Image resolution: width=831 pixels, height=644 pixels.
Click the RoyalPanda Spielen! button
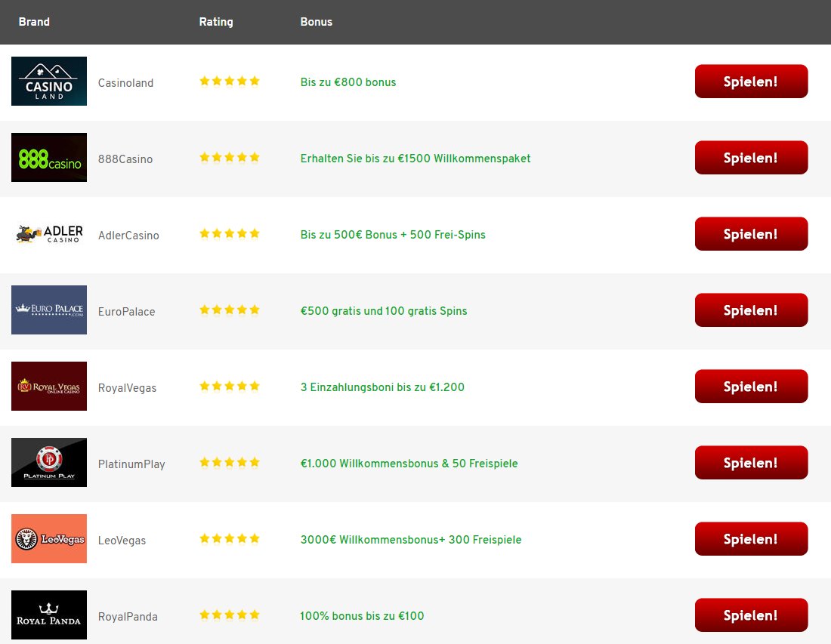[751, 615]
